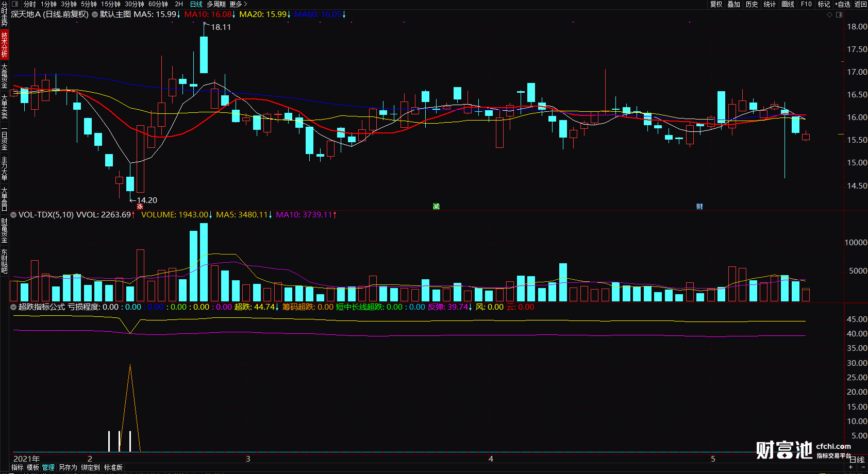Select the 标准版 option
This screenshot has height=474, width=868.
(x=113, y=468)
